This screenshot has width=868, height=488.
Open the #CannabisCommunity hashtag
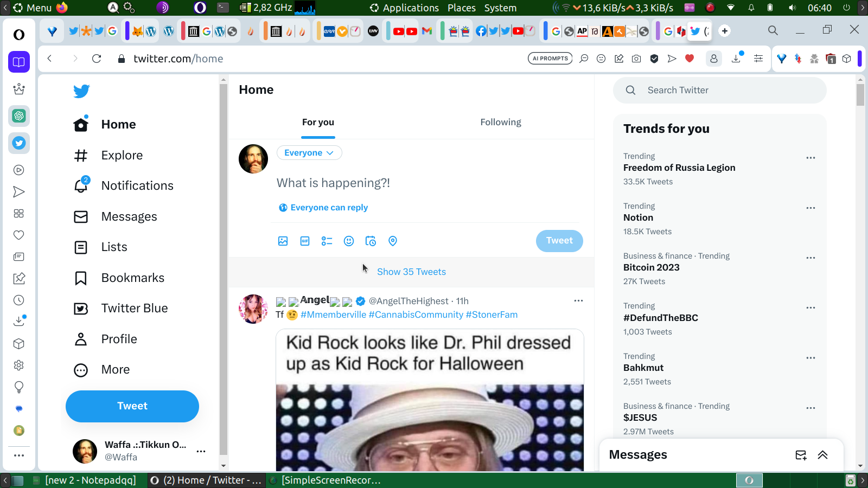416,315
